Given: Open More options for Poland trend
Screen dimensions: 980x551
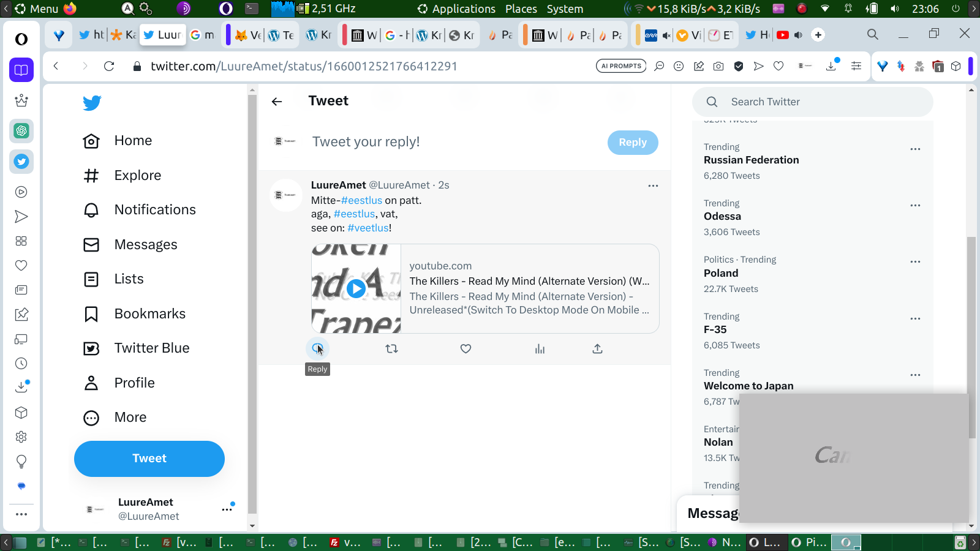Looking at the screenshot, I should coord(915,261).
